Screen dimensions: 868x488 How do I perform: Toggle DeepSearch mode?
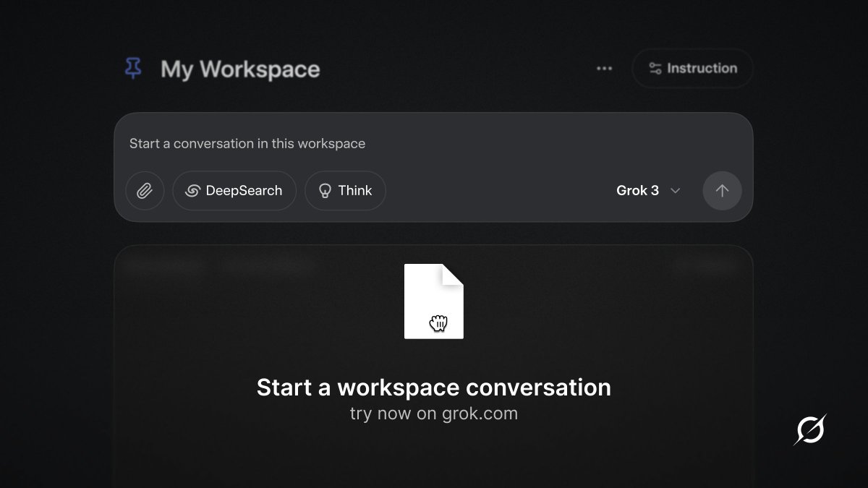(x=234, y=191)
